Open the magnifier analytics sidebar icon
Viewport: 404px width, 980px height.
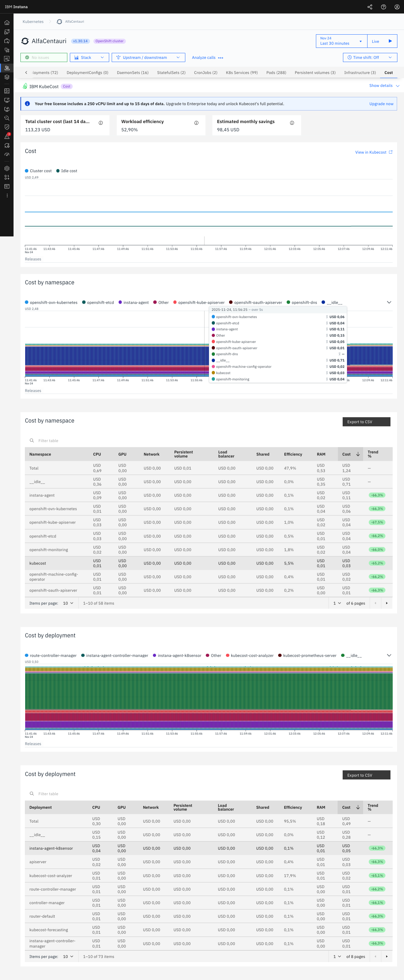coord(7,118)
